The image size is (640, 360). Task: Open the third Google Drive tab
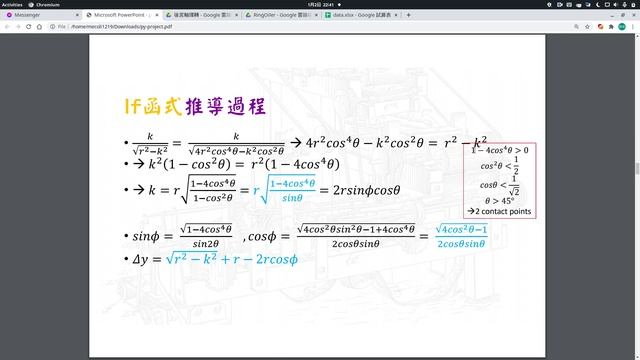201,15
